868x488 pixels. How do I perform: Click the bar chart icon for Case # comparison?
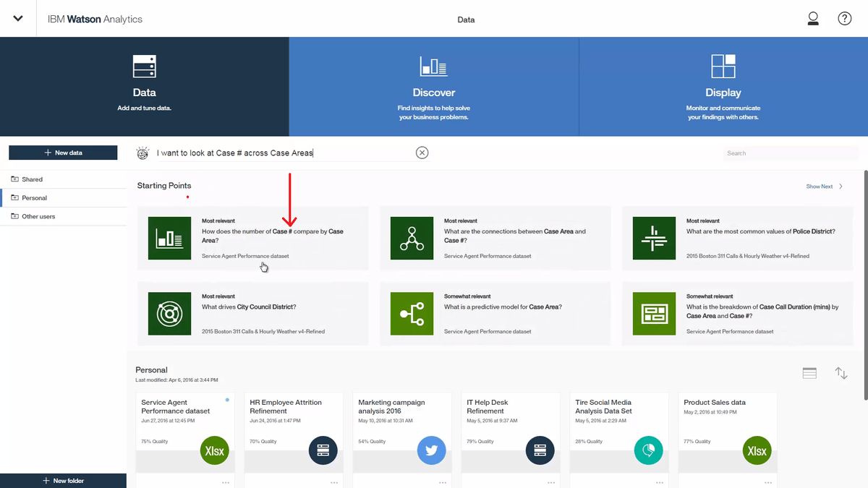coord(170,238)
